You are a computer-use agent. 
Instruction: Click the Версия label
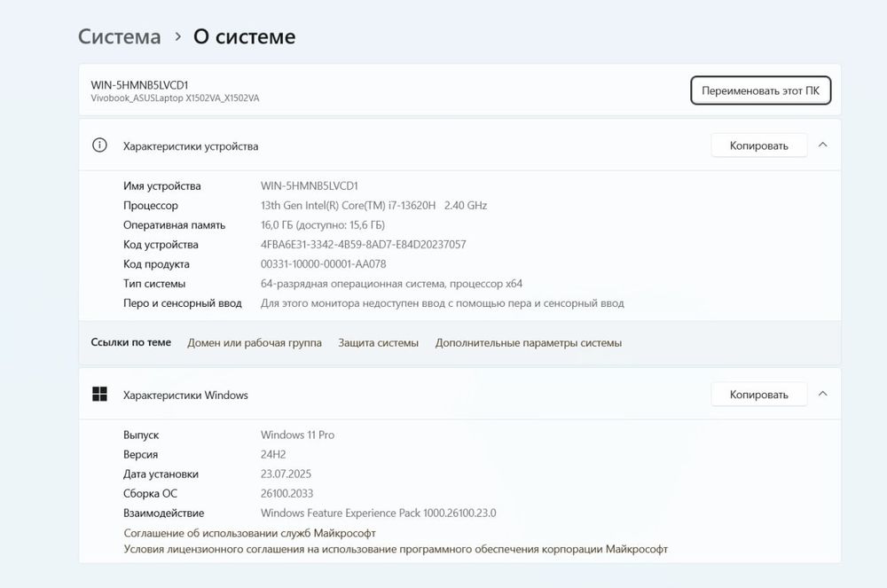[x=140, y=455]
